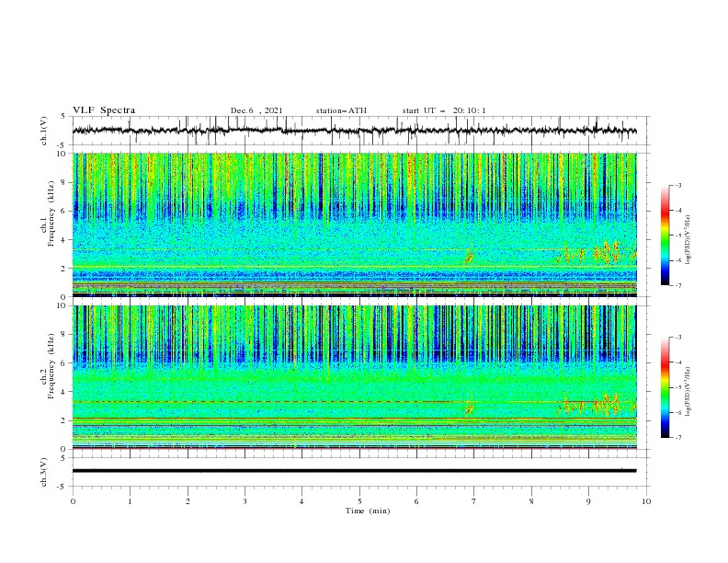Click the "-7" tick on ch.2 color bar

(x=677, y=438)
